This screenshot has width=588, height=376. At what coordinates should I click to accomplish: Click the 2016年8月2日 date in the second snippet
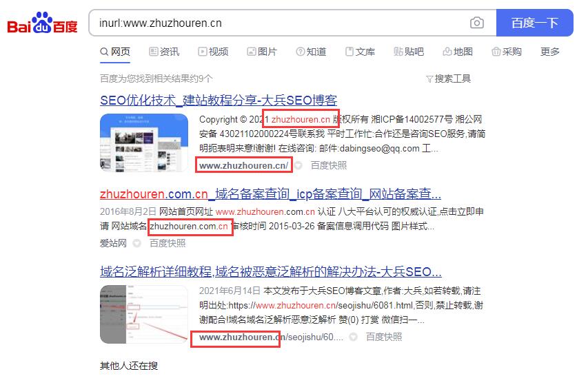(x=128, y=211)
